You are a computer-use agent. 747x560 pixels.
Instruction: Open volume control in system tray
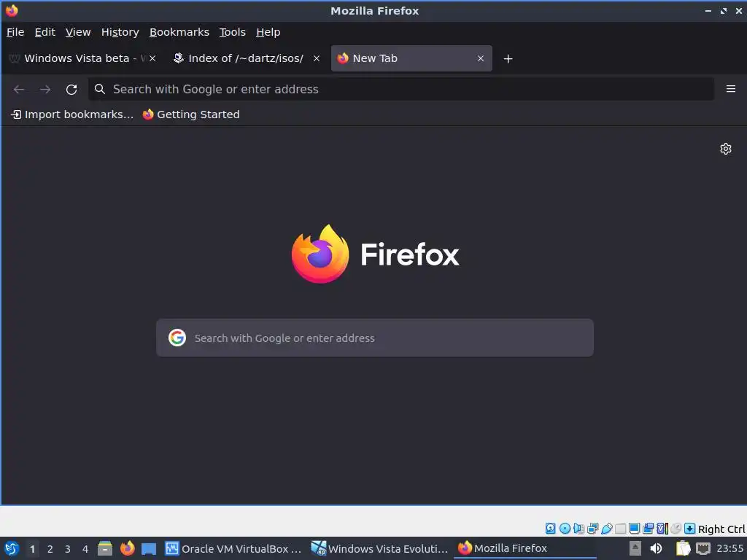(x=656, y=548)
